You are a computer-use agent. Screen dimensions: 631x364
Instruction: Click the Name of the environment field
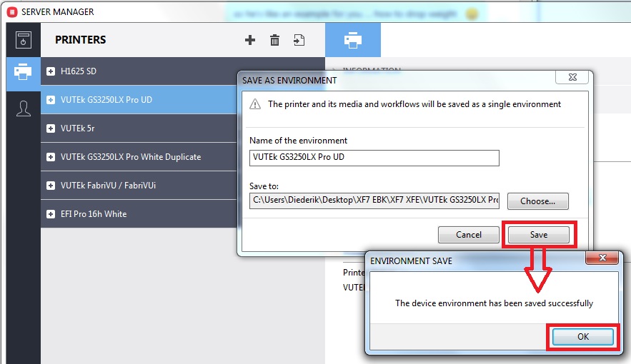[x=374, y=158]
